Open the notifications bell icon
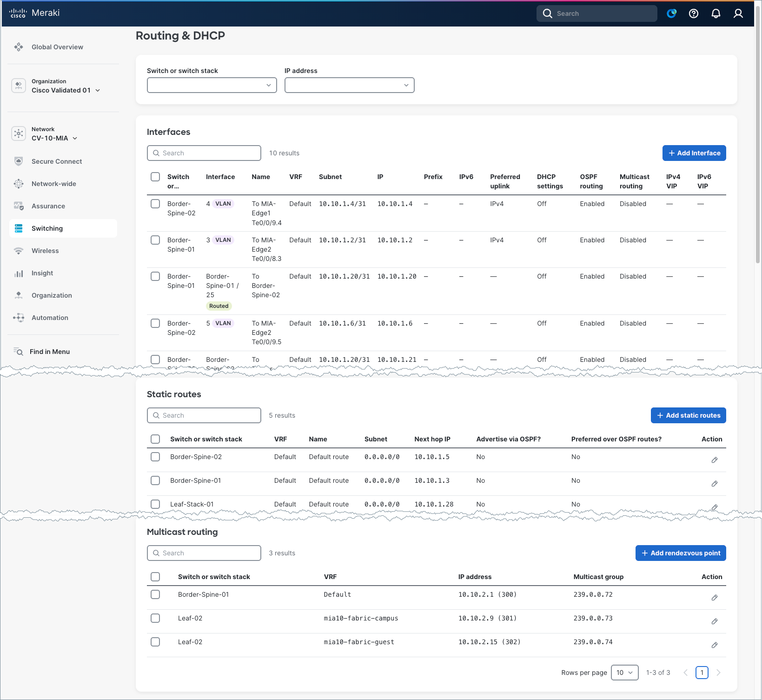This screenshot has height=700, width=762. 716,13
